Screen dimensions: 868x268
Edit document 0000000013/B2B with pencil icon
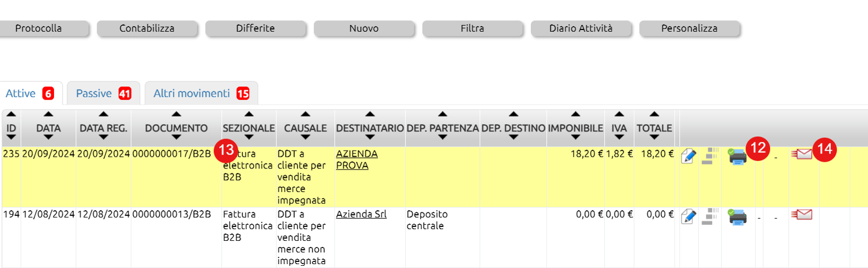tap(689, 217)
